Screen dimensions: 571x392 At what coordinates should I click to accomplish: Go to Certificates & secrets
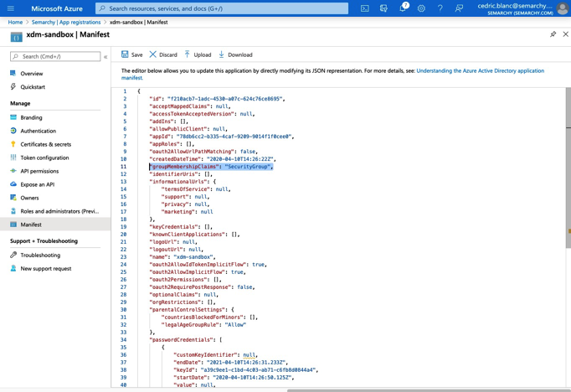45,144
